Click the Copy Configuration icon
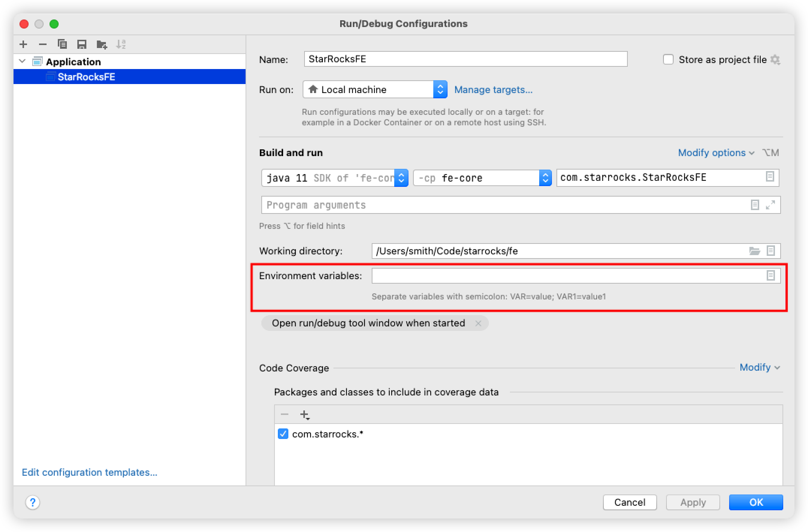This screenshot has height=532, width=808. point(62,44)
